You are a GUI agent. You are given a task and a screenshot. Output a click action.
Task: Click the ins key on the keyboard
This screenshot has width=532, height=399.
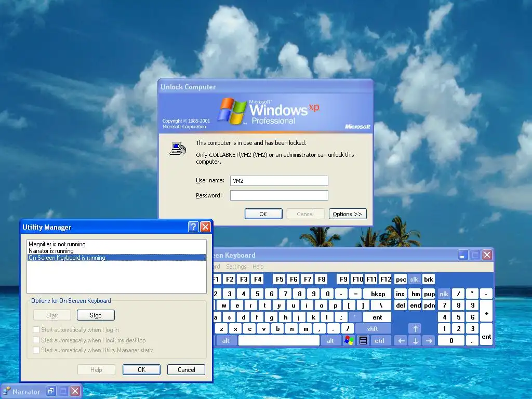click(x=401, y=294)
